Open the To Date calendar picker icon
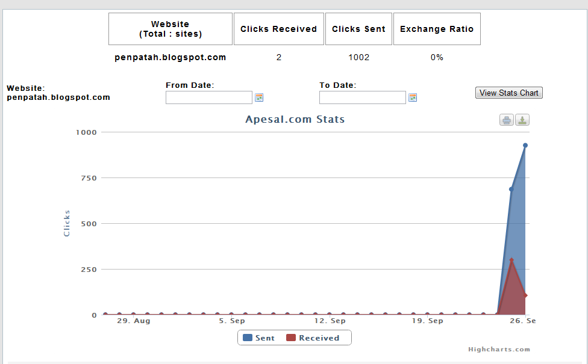This screenshot has width=588, height=364. [x=413, y=97]
